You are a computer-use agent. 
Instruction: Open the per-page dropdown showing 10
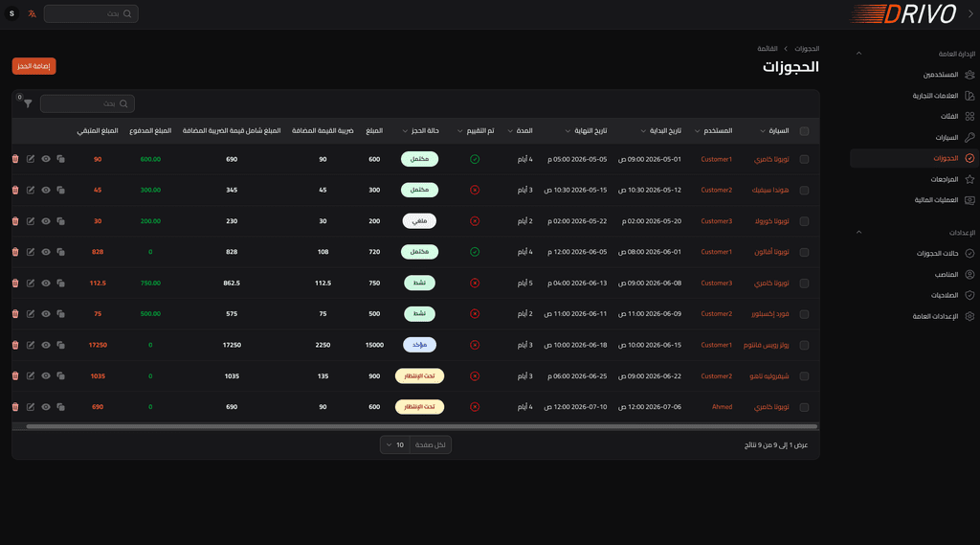pyautogui.click(x=395, y=444)
